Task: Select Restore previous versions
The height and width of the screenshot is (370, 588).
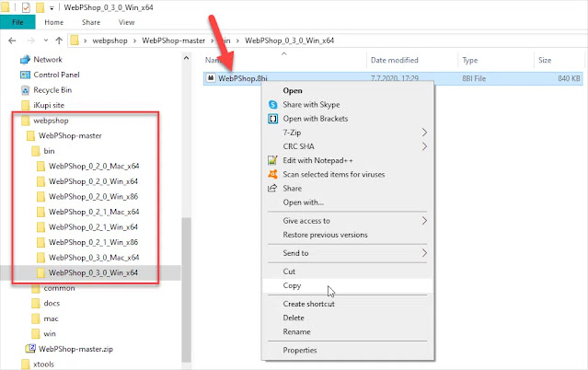Action: point(348,235)
